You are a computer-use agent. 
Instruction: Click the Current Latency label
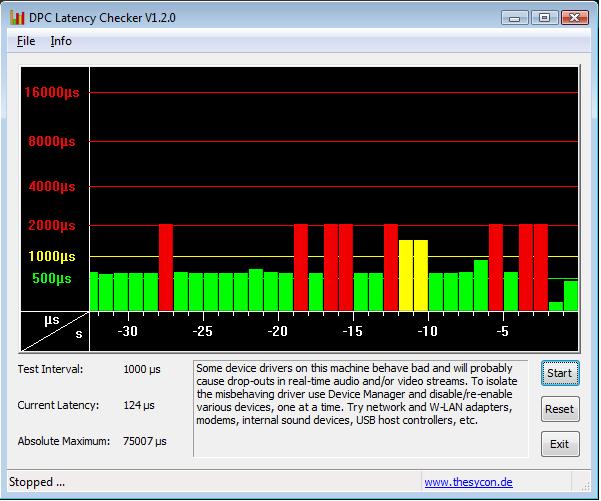[58, 405]
